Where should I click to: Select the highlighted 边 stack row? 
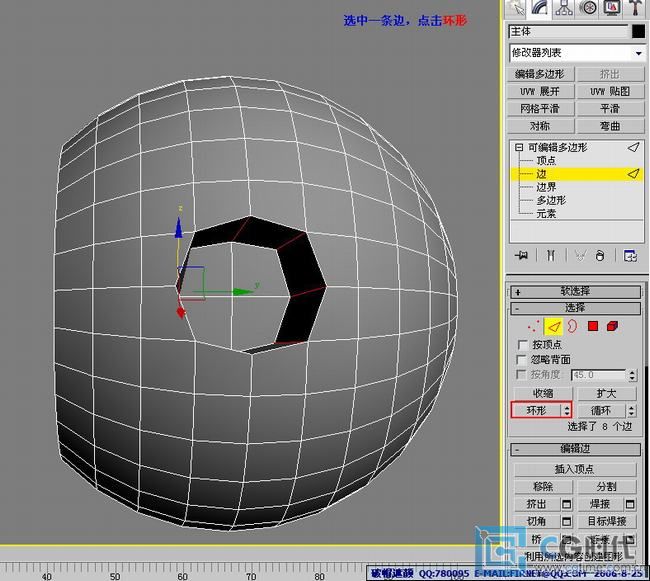point(577,174)
